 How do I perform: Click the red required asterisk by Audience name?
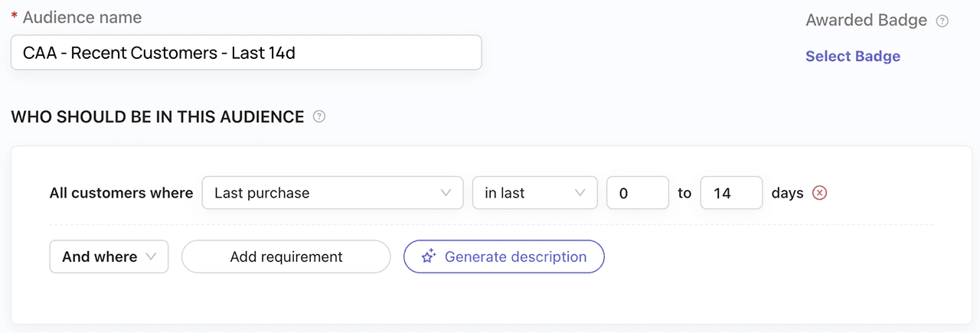[x=15, y=18]
